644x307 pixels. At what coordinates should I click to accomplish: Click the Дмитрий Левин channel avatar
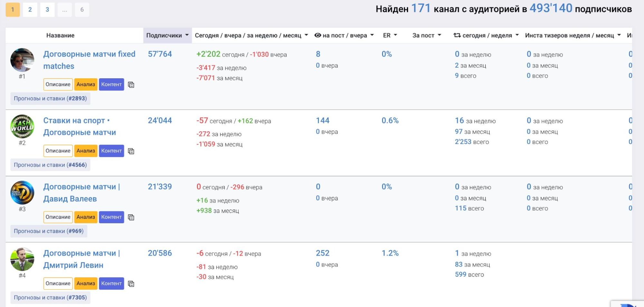22,259
